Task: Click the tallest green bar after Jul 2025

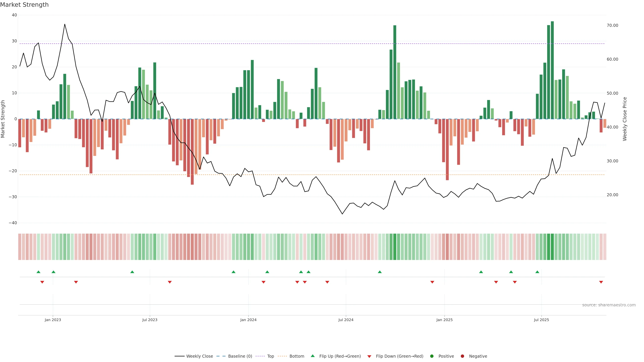Action: click(552, 70)
